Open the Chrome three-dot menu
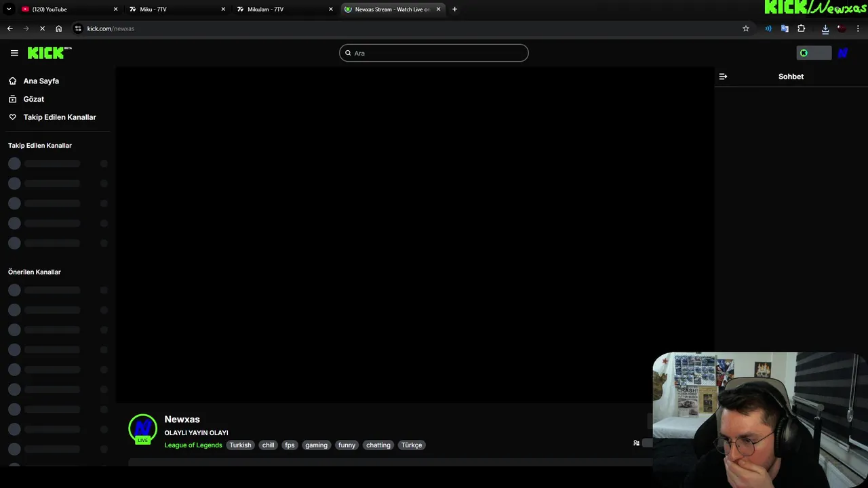The image size is (868, 488). [x=859, y=28]
